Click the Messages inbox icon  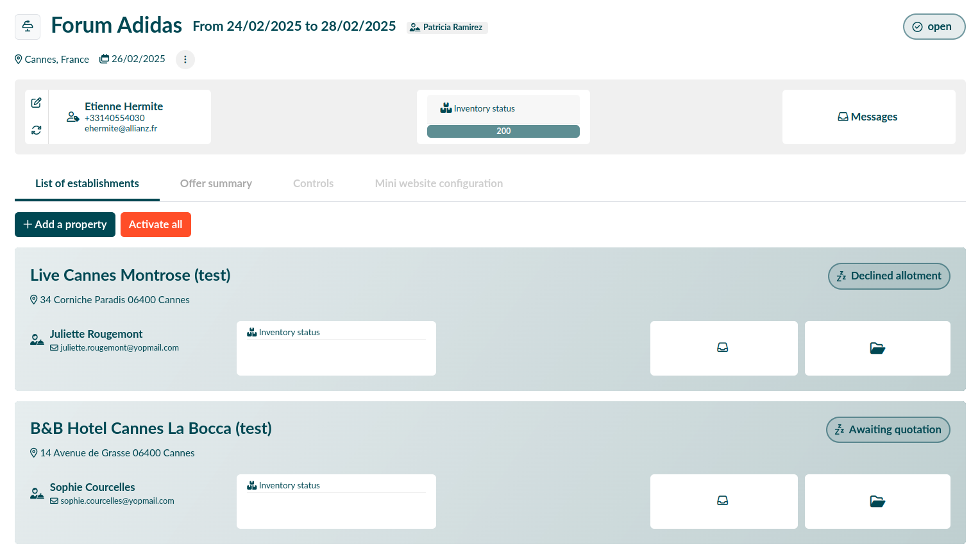[x=843, y=117]
